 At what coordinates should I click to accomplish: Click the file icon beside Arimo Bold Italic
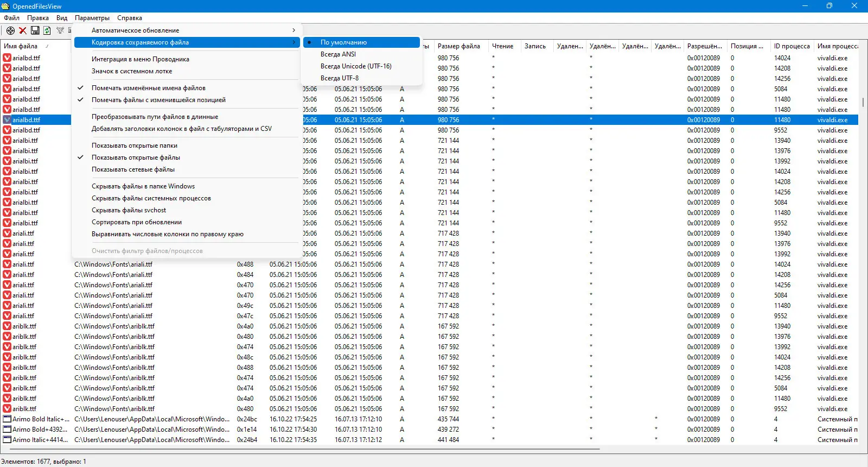tap(7, 419)
